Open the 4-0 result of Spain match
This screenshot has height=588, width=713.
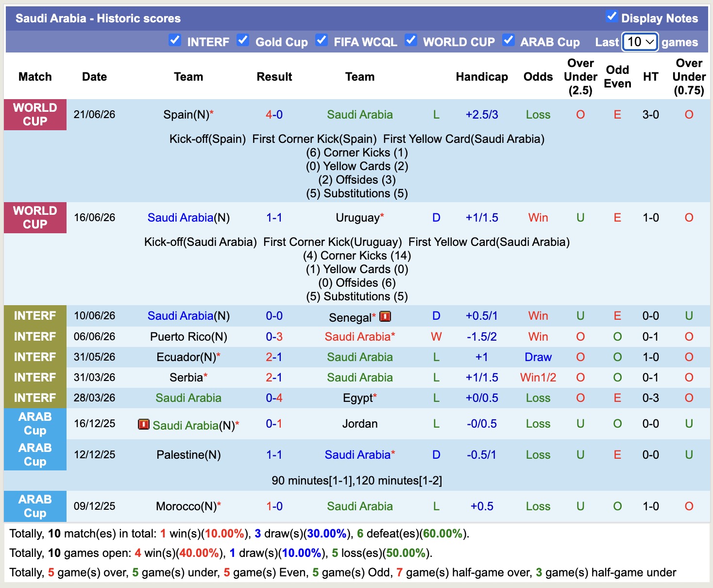[274, 115]
